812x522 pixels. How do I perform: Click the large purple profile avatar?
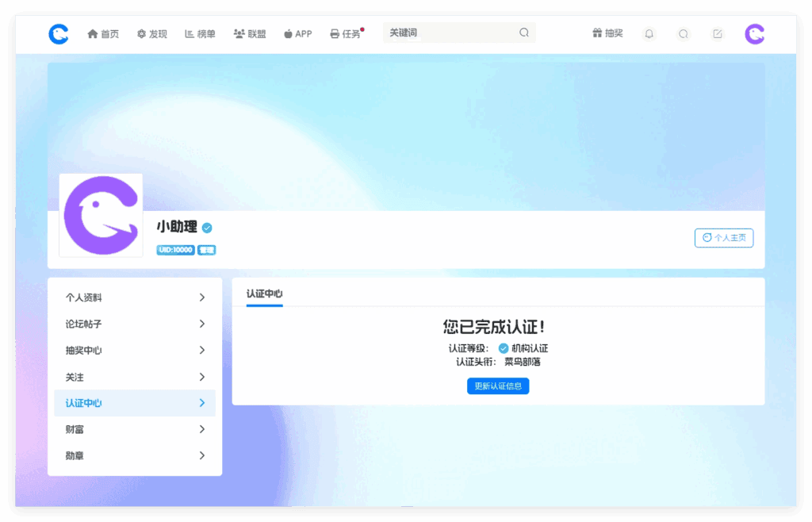point(101,216)
